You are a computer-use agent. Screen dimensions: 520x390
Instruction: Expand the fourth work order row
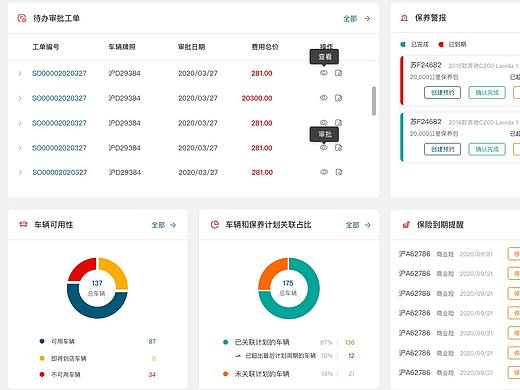pyautogui.click(x=20, y=148)
